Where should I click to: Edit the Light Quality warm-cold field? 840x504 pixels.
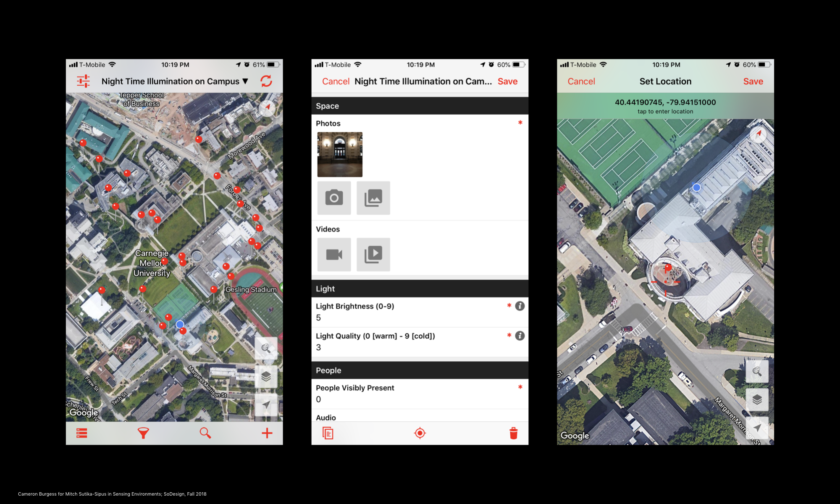[420, 342]
